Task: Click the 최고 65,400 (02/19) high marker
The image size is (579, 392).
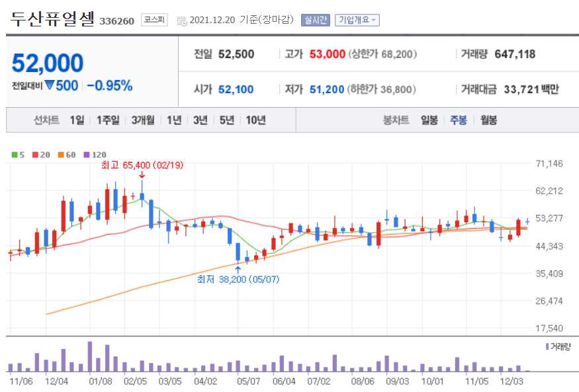Action: click(x=142, y=165)
